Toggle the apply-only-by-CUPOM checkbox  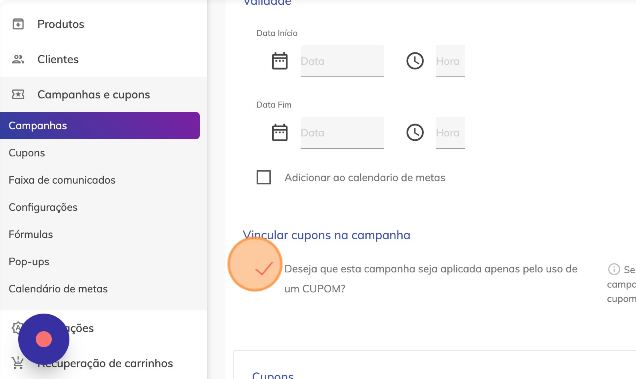[x=264, y=269]
